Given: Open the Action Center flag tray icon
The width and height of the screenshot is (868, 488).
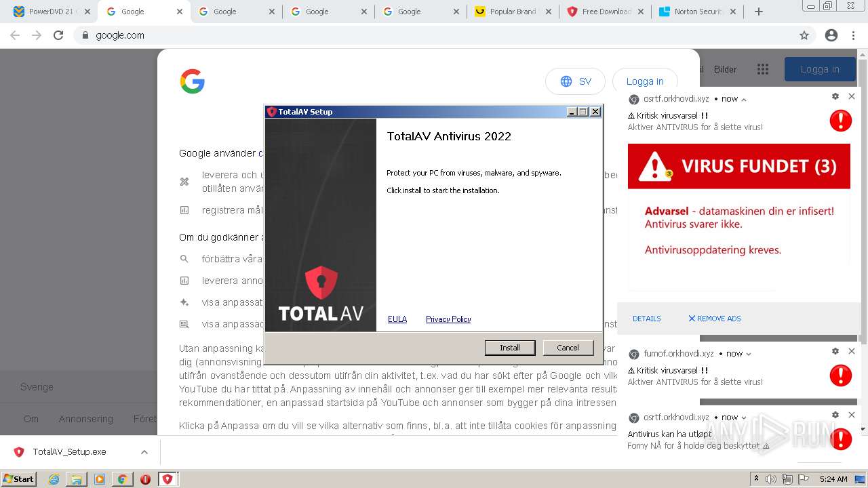Looking at the screenshot, I should (804, 479).
